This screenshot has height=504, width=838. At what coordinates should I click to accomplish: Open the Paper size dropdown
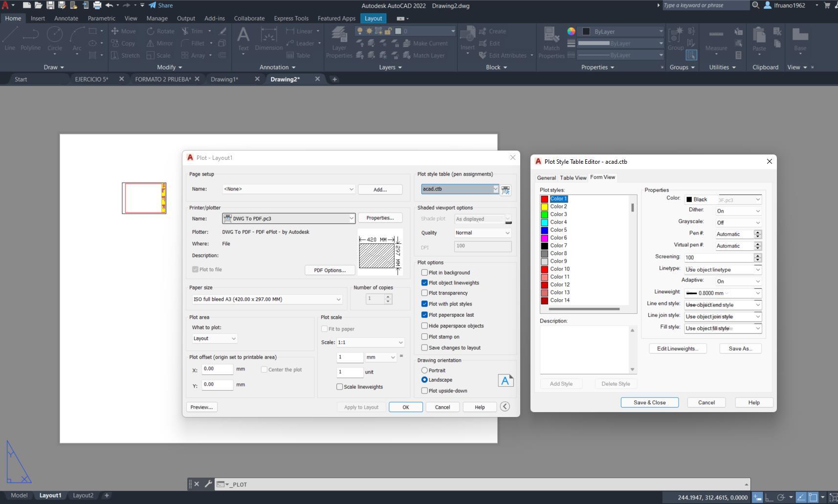(x=267, y=299)
